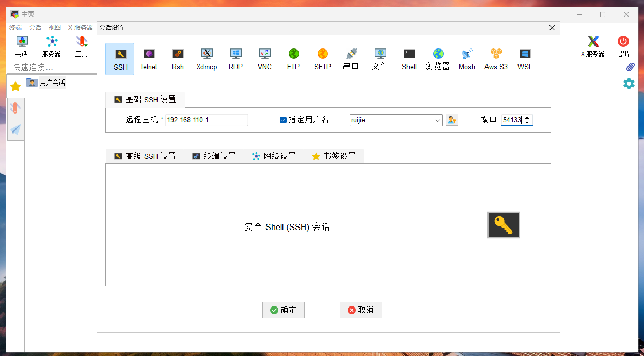The height and width of the screenshot is (356, 644).
Task: Decrease the port number with down arrow
Action: point(527,123)
